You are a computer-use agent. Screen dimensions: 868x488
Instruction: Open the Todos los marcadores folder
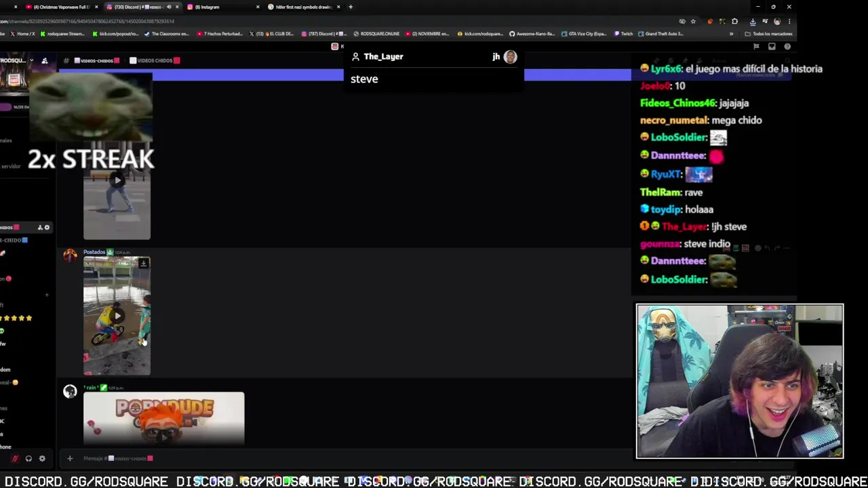click(768, 33)
